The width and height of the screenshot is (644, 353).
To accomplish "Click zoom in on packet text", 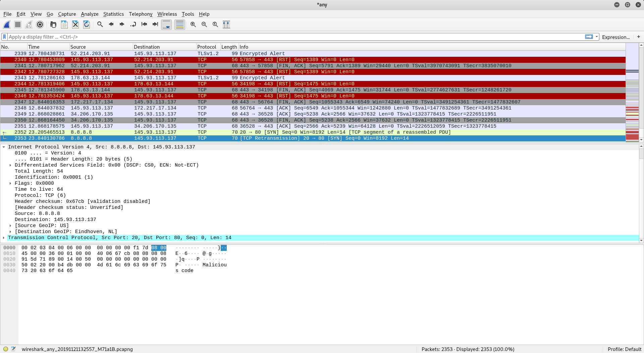I will [193, 25].
